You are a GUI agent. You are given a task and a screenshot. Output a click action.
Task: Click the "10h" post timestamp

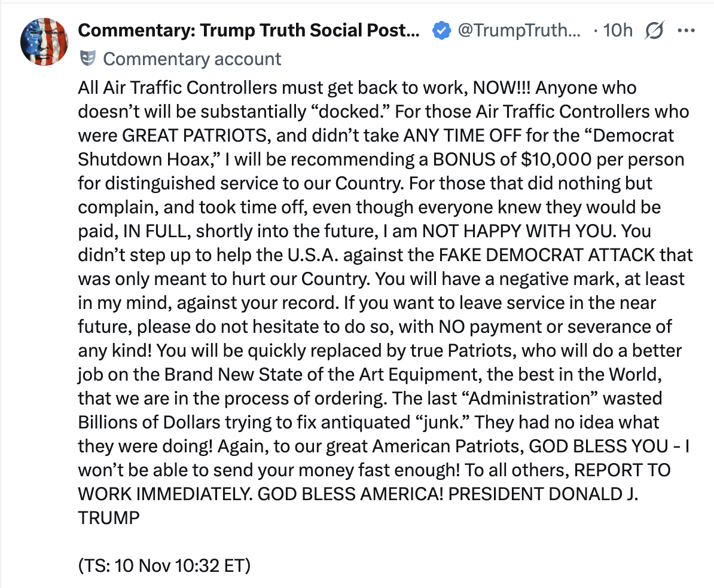pyautogui.click(x=618, y=30)
